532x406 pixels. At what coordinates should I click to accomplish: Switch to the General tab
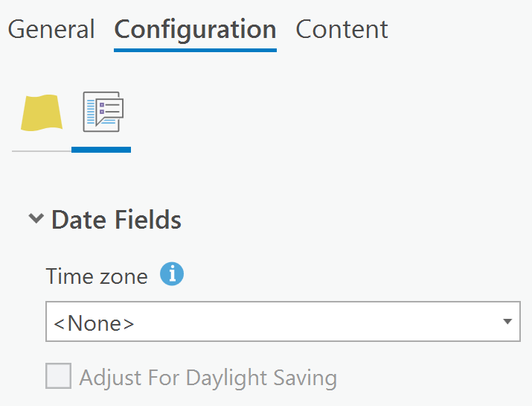pos(51,29)
